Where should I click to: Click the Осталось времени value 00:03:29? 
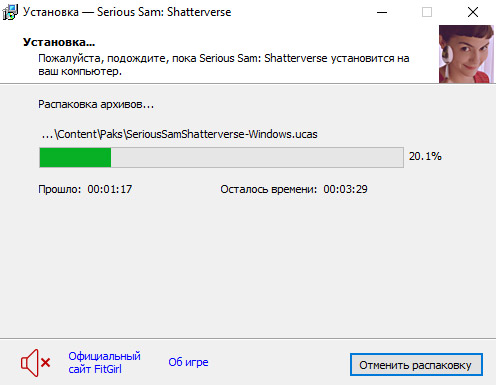tap(345, 189)
